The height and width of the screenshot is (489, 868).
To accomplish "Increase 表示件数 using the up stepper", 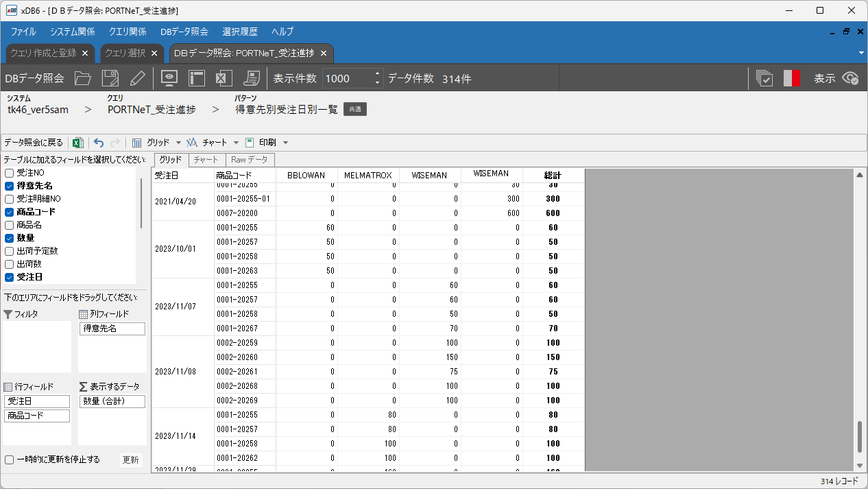I will click(376, 74).
